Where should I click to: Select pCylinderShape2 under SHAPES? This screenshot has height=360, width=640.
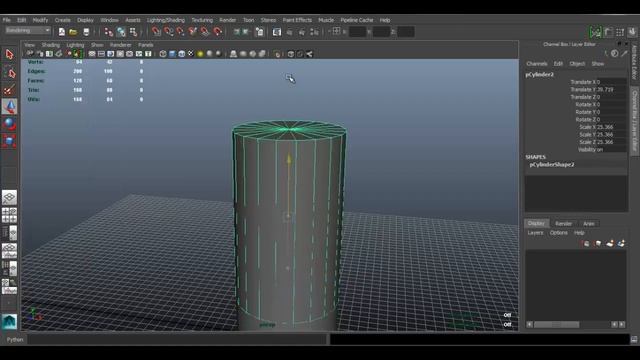552,164
